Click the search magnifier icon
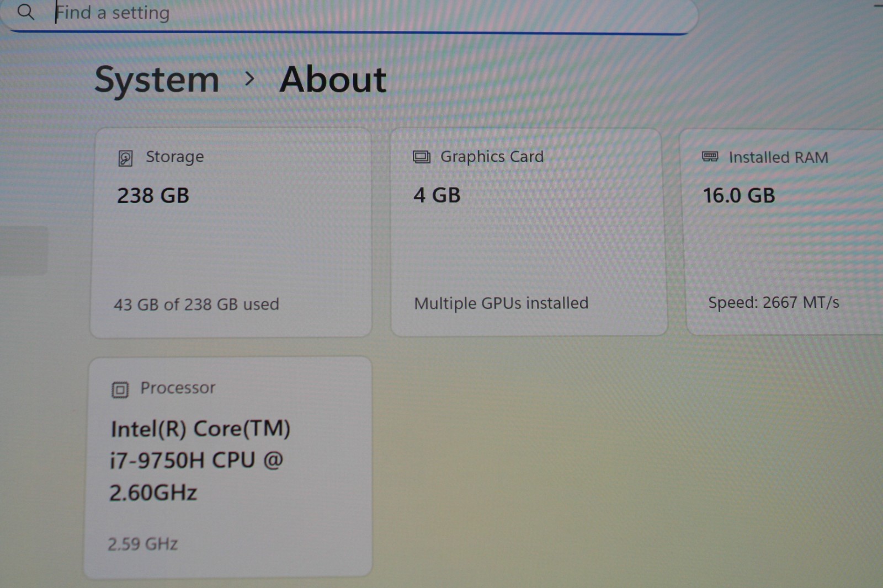This screenshot has height=588, width=883. pos(25,11)
